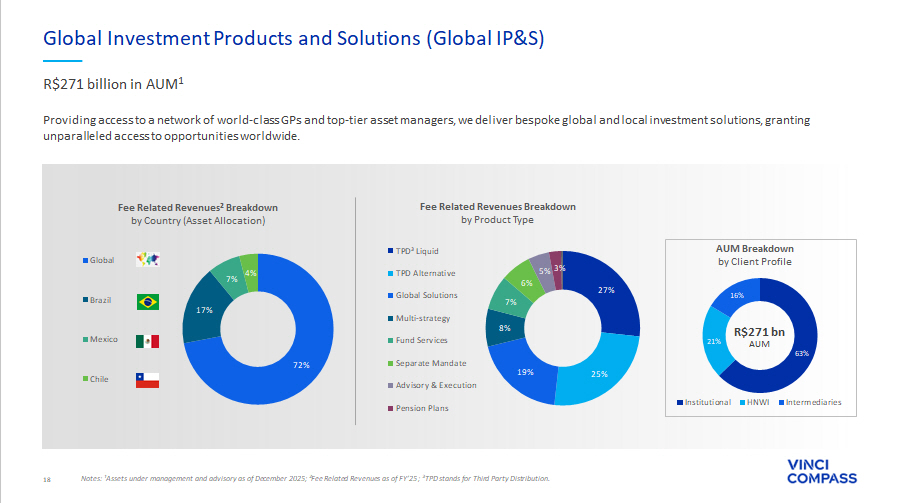Image resolution: width=898 pixels, height=503 pixels.
Task: Click the Brazil flag icon
Action: click(x=147, y=301)
